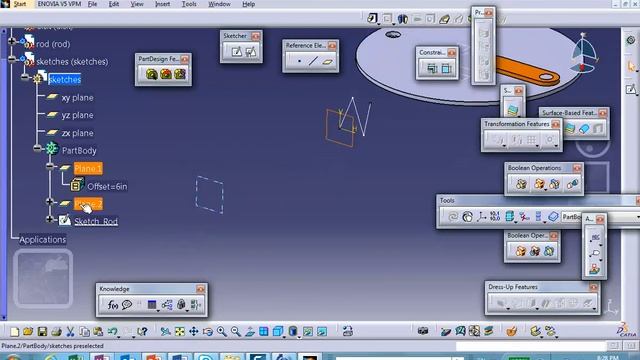Screen dimensions: 640x360
Task: Toggle Swap Visible Space icon
Action: tap(322, 331)
